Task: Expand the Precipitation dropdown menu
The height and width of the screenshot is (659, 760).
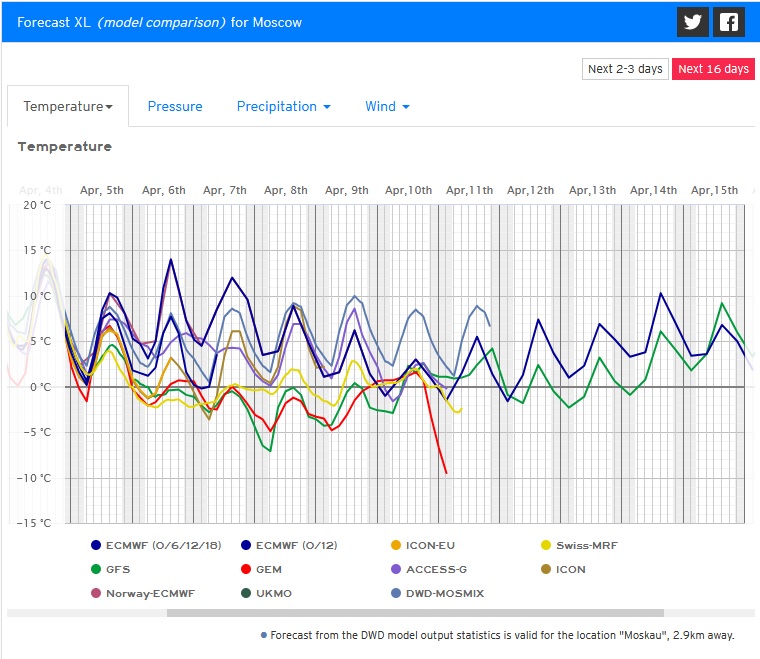Action: pos(283,107)
